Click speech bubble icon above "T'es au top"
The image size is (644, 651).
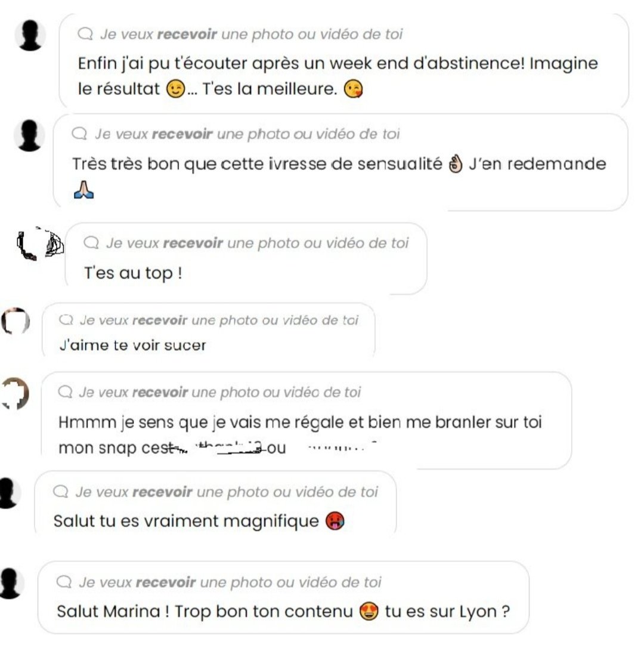(x=91, y=242)
